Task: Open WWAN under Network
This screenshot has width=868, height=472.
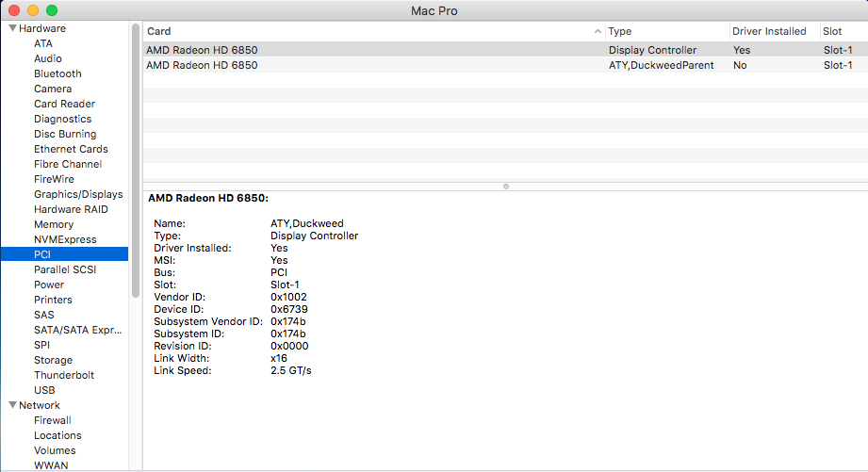Action: [51, 465]
